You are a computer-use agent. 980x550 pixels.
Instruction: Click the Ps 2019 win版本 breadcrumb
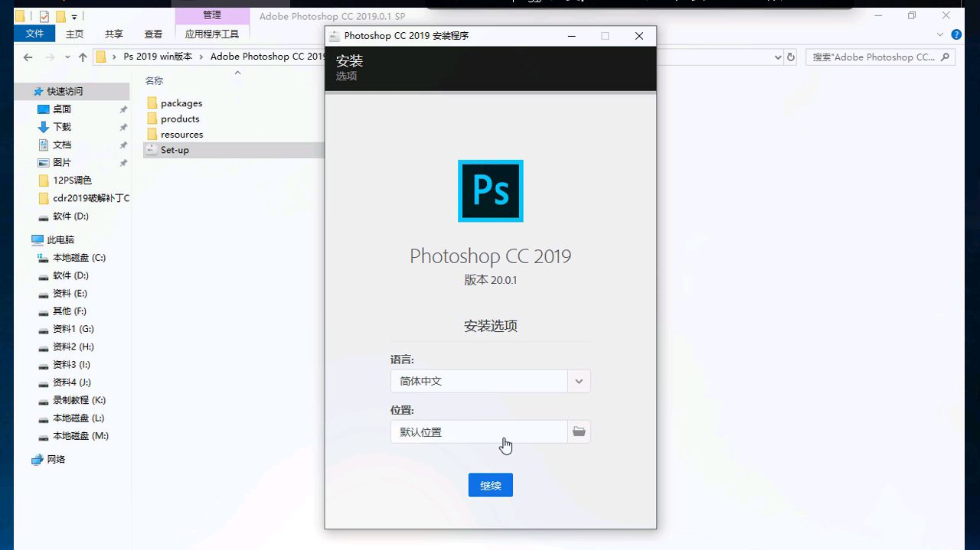click(158, 57)
